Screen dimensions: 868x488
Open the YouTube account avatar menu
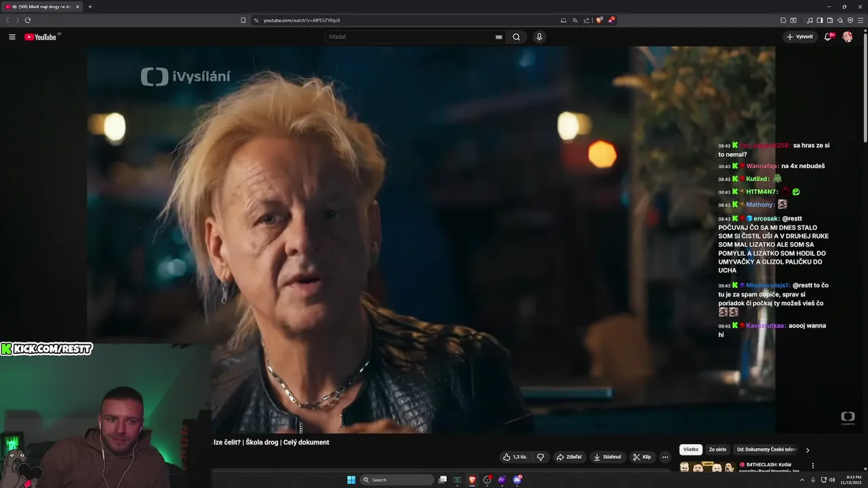coord(847,37)
